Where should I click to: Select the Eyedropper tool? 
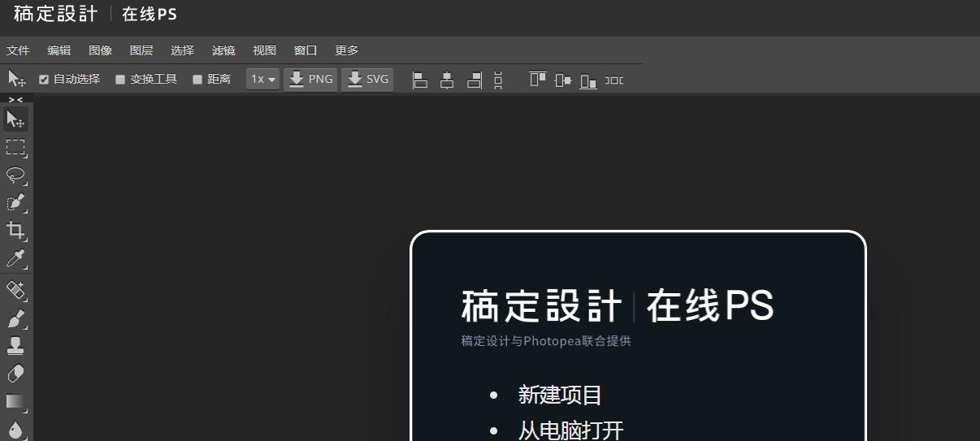click(x=15, y=258)
